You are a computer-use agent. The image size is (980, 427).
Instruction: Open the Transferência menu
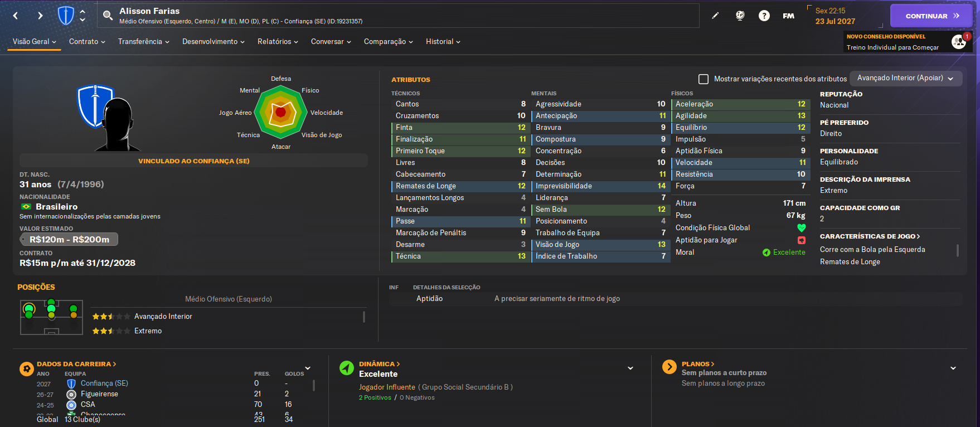[x=143, y=42]
